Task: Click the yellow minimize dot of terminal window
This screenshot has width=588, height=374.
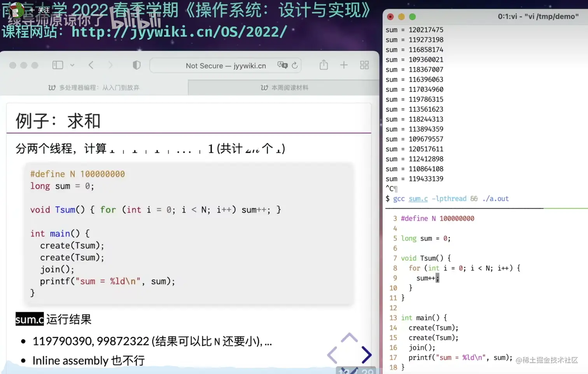Action: (401, 17)
